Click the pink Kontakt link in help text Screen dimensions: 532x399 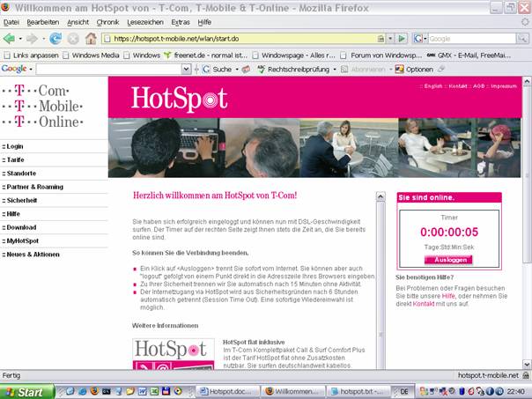[x=424, y=304]
